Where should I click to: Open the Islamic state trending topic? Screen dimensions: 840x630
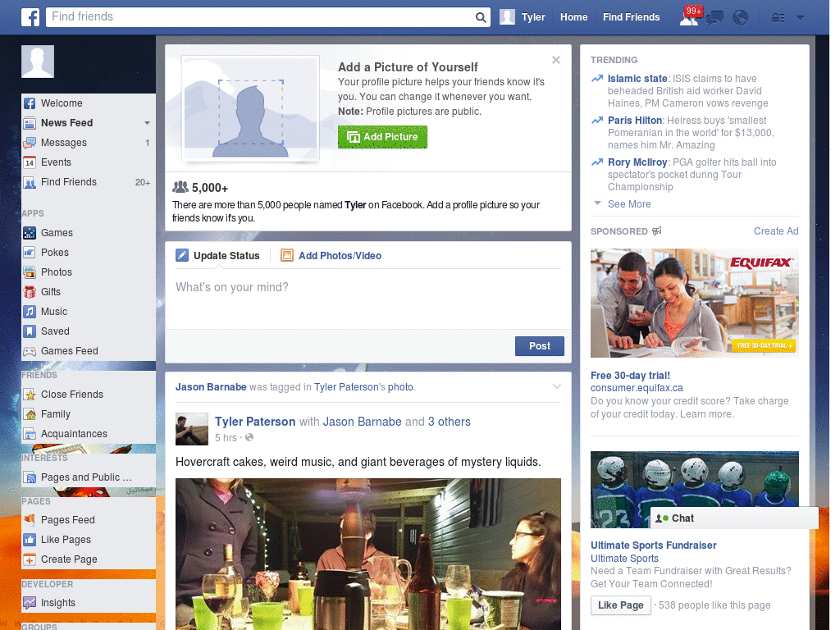point(637,78)
